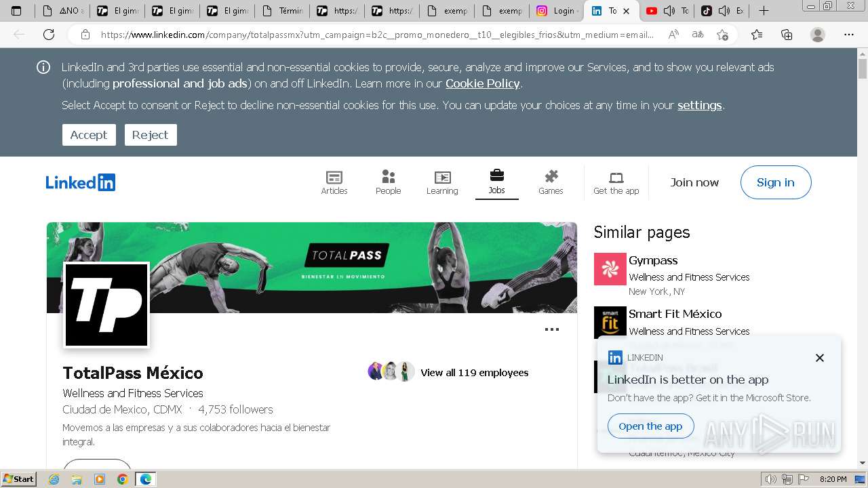Go to the LinkedIn home logo
This screenshot has width=868, height=488.
click(x=80, y=182)
